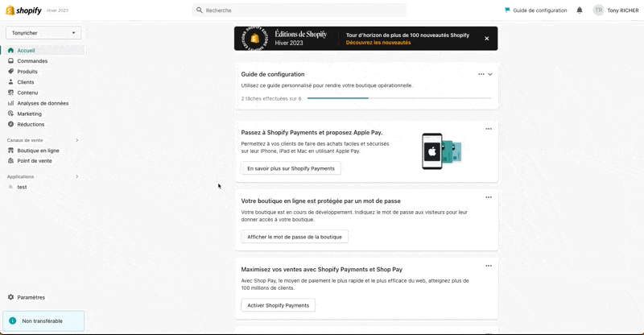Viewport: 644px width, 335px height.
Task: Click Tour d'horizon banner text
Action: (407, 35)
